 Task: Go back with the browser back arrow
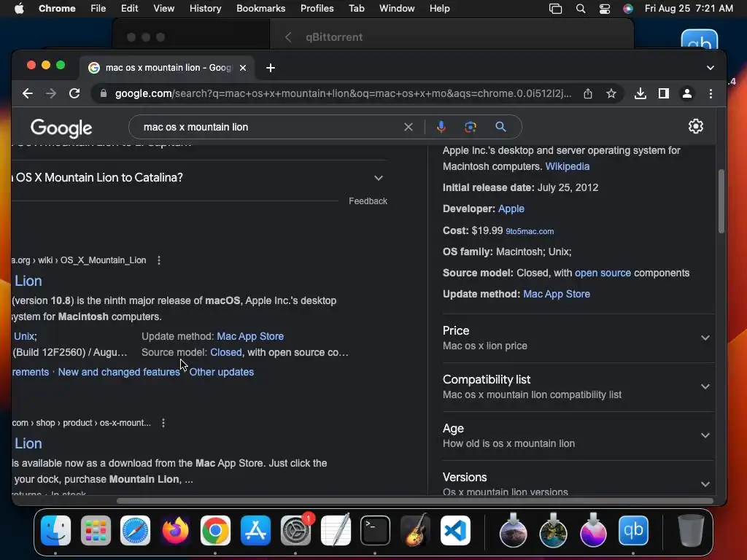[x=28, y=93]
